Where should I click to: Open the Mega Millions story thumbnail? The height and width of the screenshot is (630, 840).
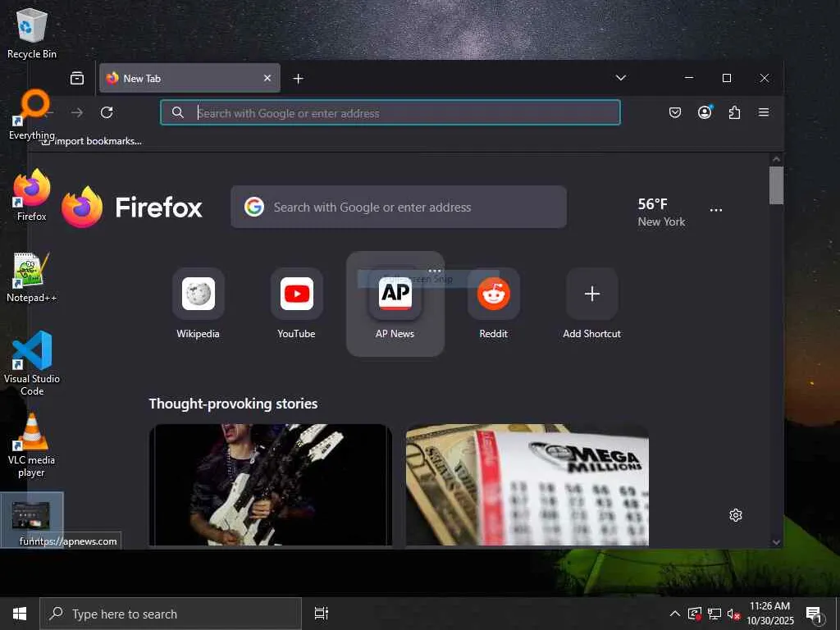point(527,485)
